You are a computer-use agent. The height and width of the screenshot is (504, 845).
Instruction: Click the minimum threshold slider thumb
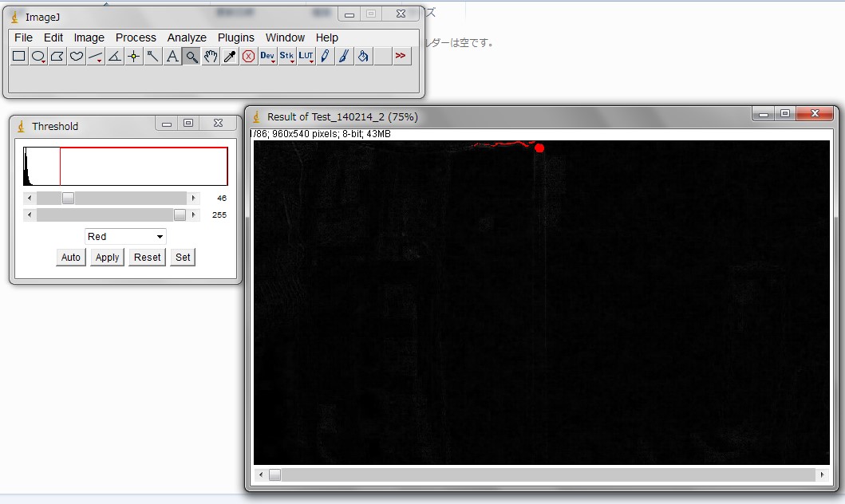point(68,198)
